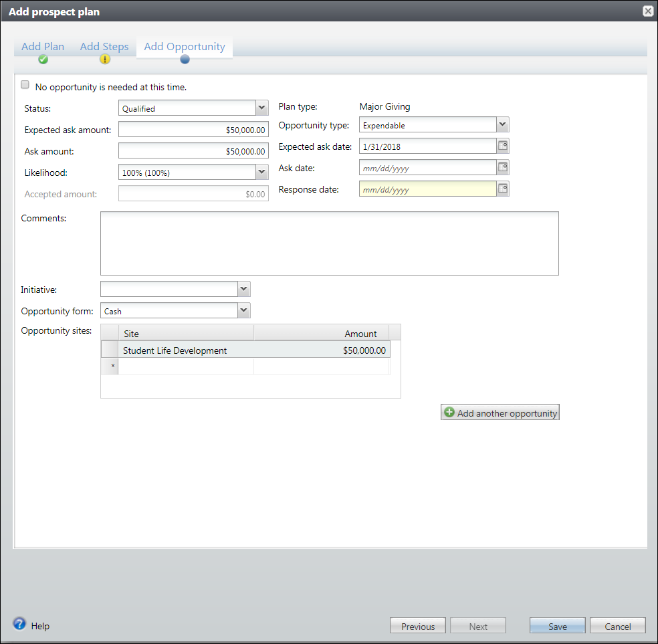Click the Ask amount field
This screenshot has height=644, width=658.
tap(193, 150)
